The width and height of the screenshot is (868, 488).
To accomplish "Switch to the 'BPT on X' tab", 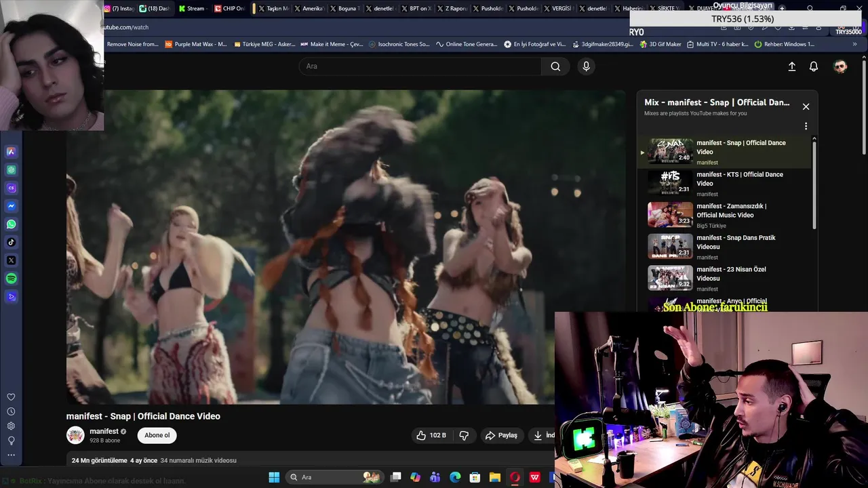I will click(x=415, y=9).
